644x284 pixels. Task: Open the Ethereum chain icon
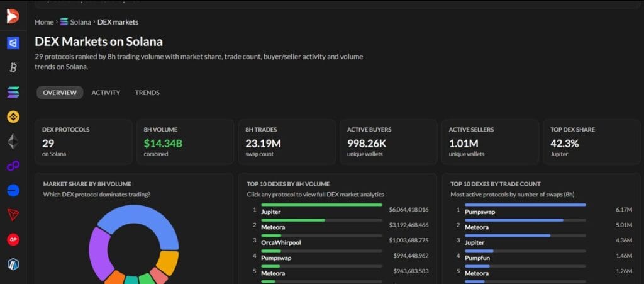pos(13,142)
